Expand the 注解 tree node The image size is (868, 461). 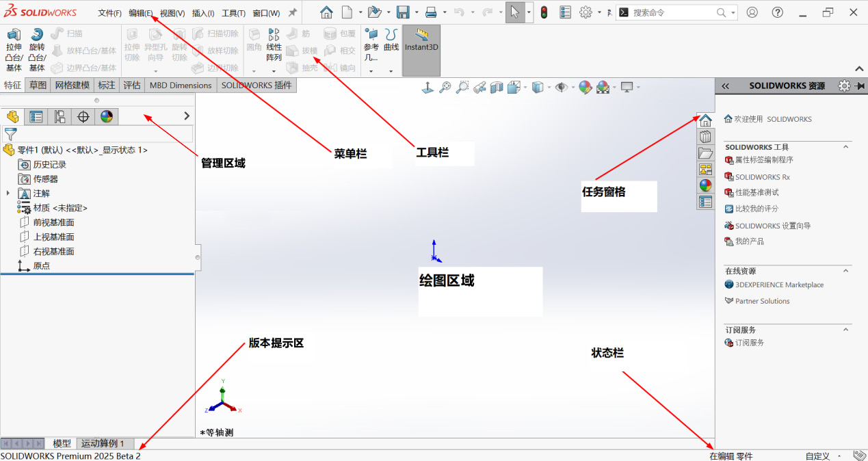point(8,194)
